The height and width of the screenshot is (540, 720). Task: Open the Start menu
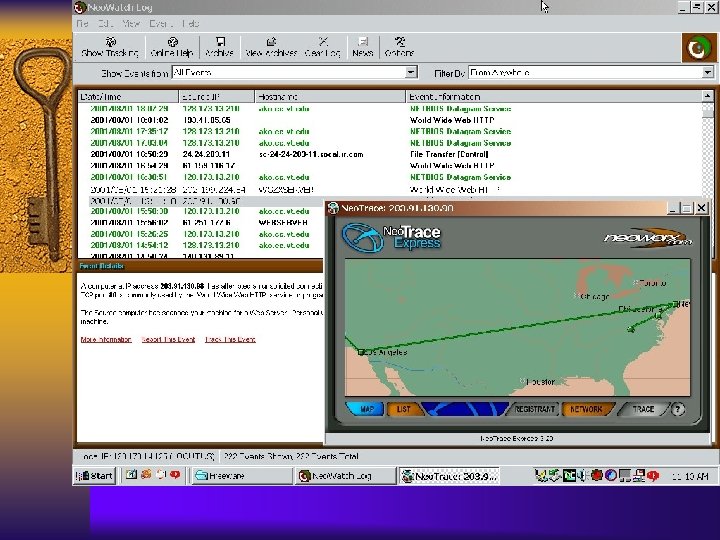95,476
